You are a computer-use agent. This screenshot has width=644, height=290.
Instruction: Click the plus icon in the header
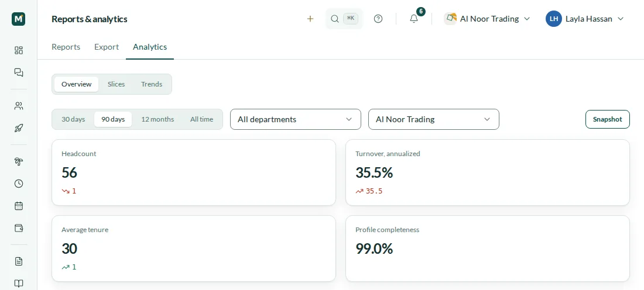[x=310, y=19]
